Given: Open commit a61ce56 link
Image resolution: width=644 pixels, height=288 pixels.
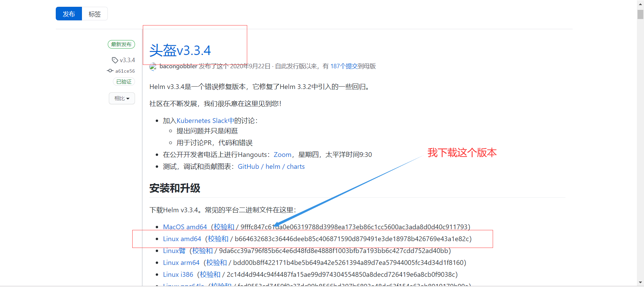Looking at the screenshot, I should [125, 71].
